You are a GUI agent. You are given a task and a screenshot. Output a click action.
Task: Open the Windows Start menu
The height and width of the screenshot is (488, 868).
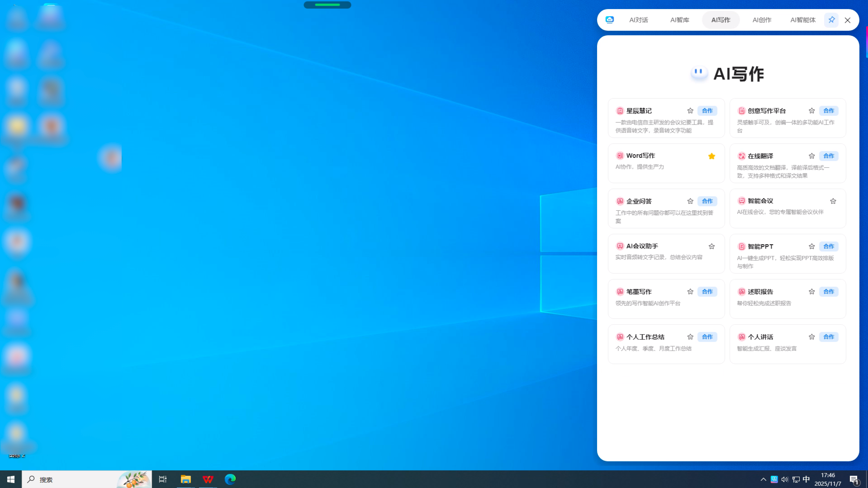coord(11,479)
